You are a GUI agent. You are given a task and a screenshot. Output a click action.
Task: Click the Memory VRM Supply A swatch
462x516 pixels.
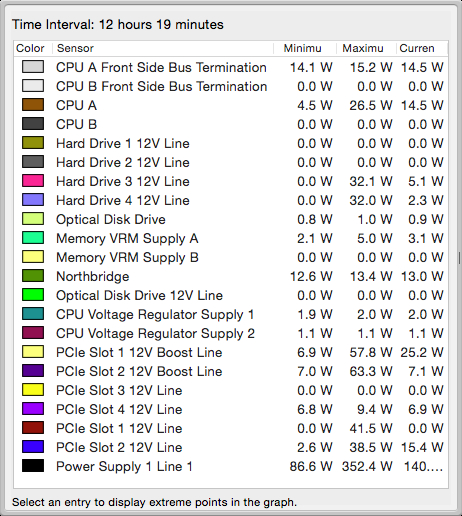33,238
